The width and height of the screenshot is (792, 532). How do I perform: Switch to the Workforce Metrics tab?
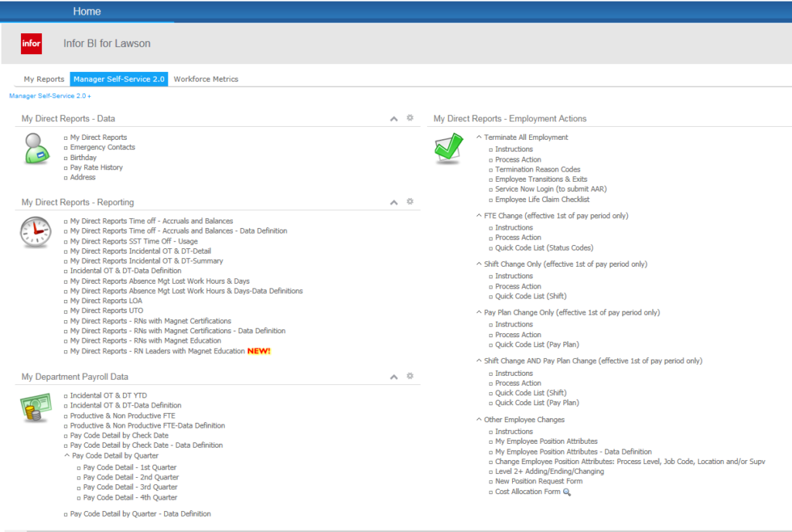[x=206, y=79]
